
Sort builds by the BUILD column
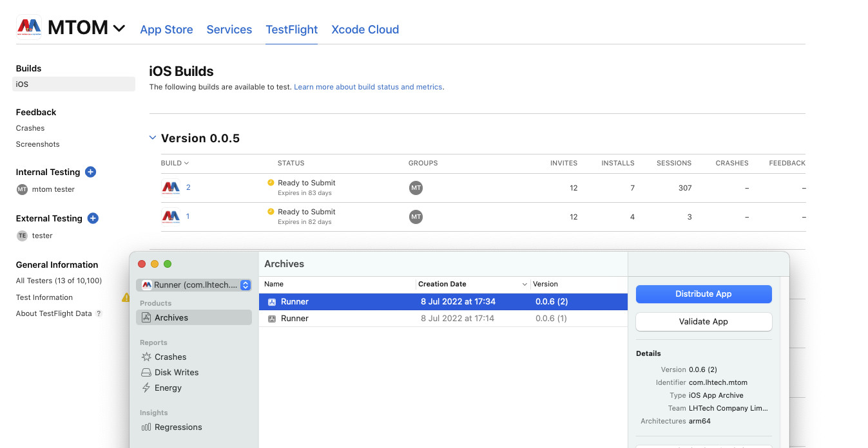(175, 163)
